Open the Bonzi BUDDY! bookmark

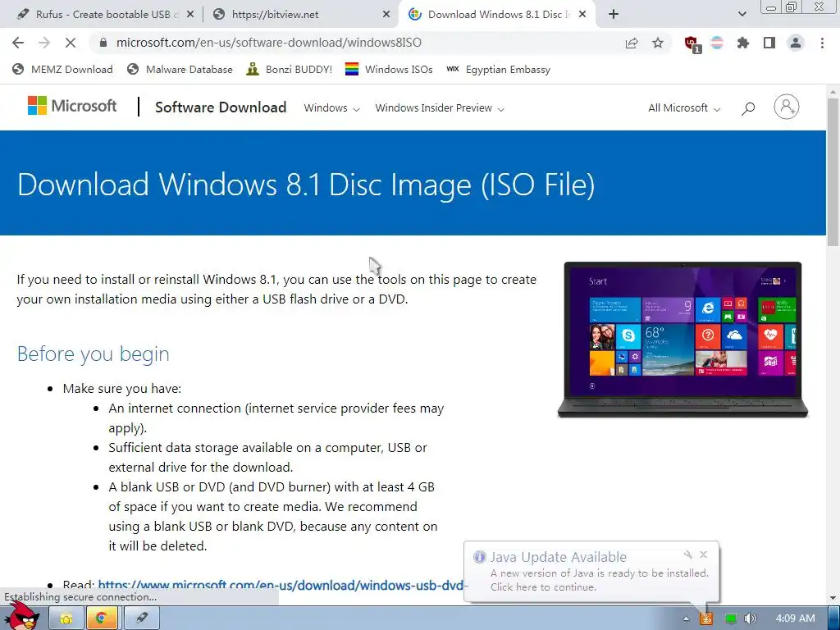[290, 70]
